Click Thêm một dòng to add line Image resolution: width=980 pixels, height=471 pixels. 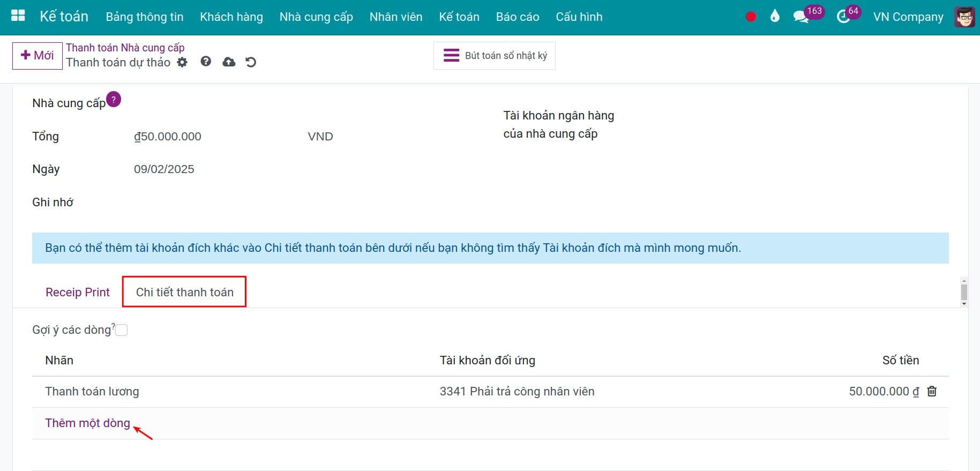87,423
